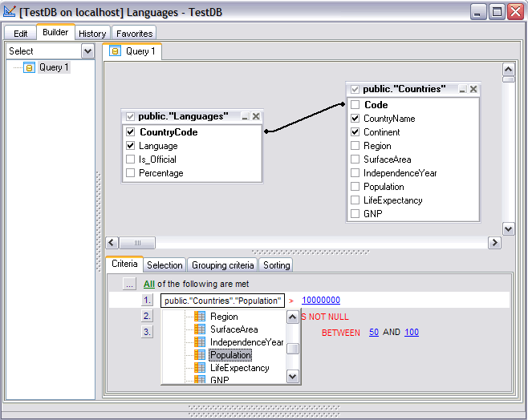Click the public."Countries"."Population" field box
Screen dimensions: 528x420
click(x=222, y=301)
